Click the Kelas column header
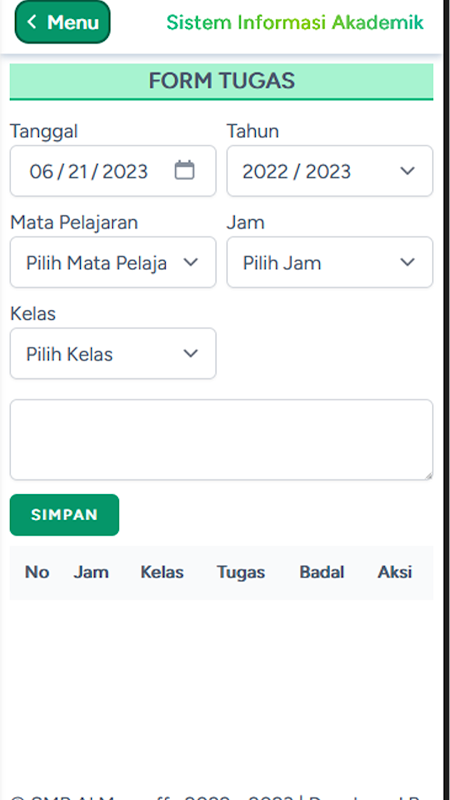The height and width of the screenshot is (800, 450). pyautogui.click(x=162, y=572)
